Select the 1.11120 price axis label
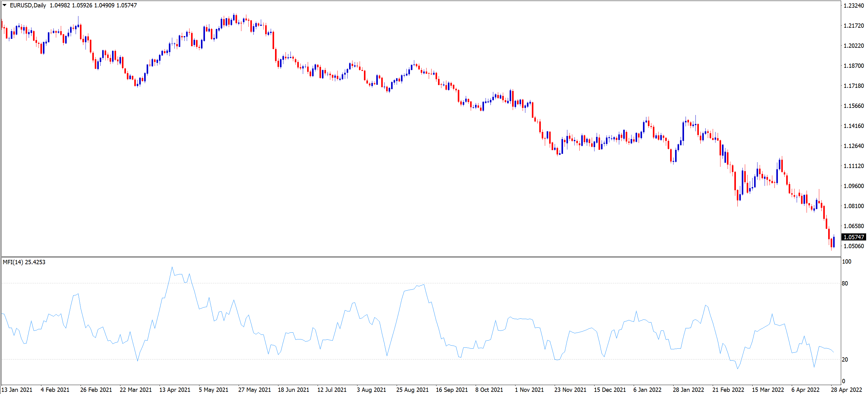868x394 pixels. [853, 166]
